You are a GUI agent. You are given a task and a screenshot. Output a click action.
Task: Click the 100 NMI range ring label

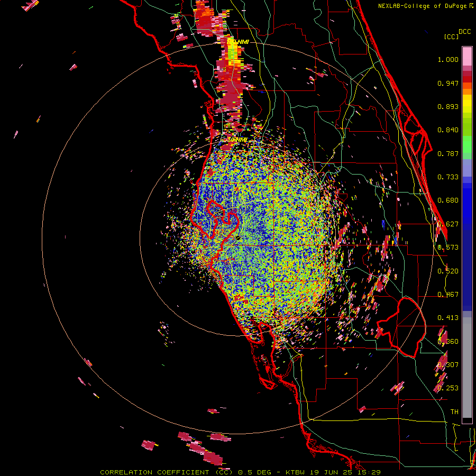click(237, 42)
